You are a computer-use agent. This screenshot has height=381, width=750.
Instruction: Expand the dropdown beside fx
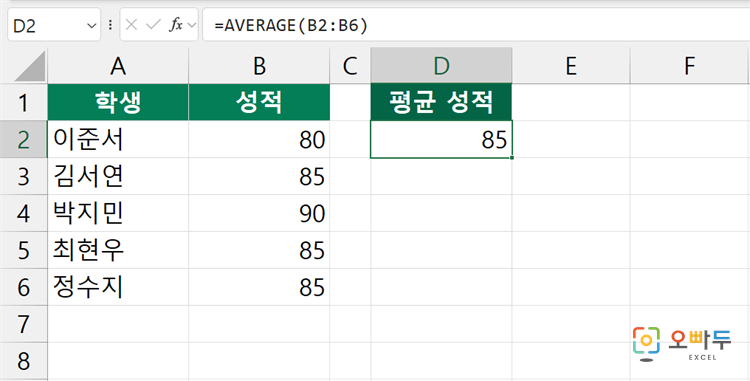pyautogui.click(x=192, y=25)
